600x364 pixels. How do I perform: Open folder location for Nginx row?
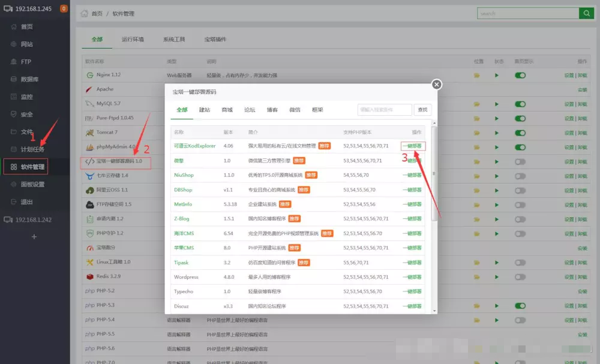[x=477, y=76]
